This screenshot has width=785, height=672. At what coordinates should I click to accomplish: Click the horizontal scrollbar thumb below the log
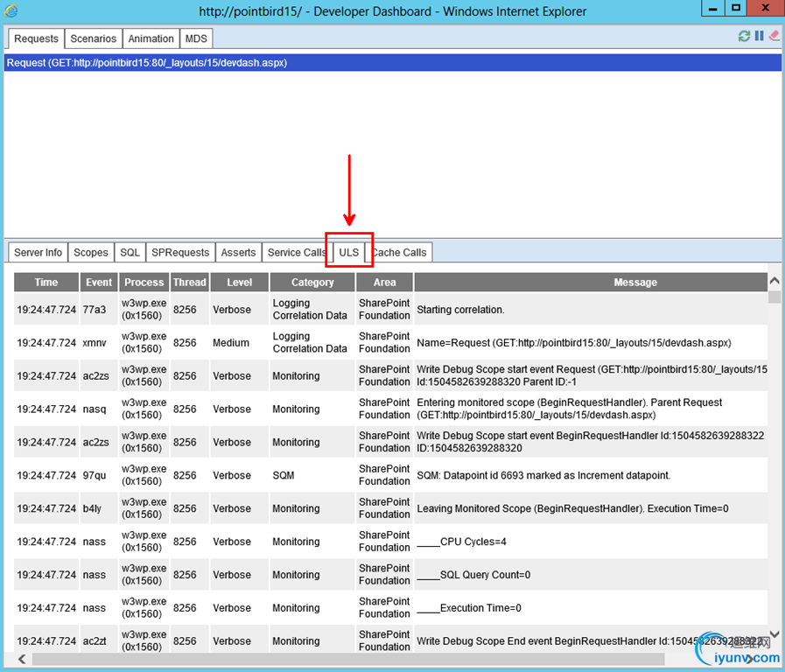point(348,659)
